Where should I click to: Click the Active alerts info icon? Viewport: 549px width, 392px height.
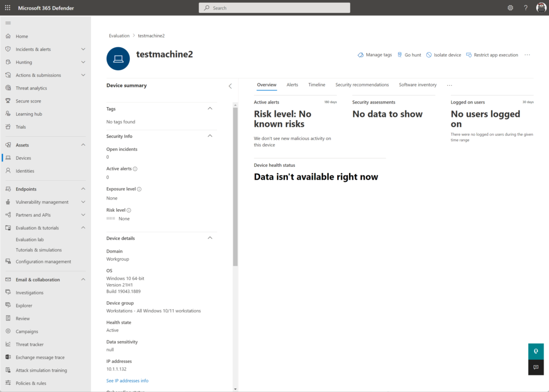135,169
